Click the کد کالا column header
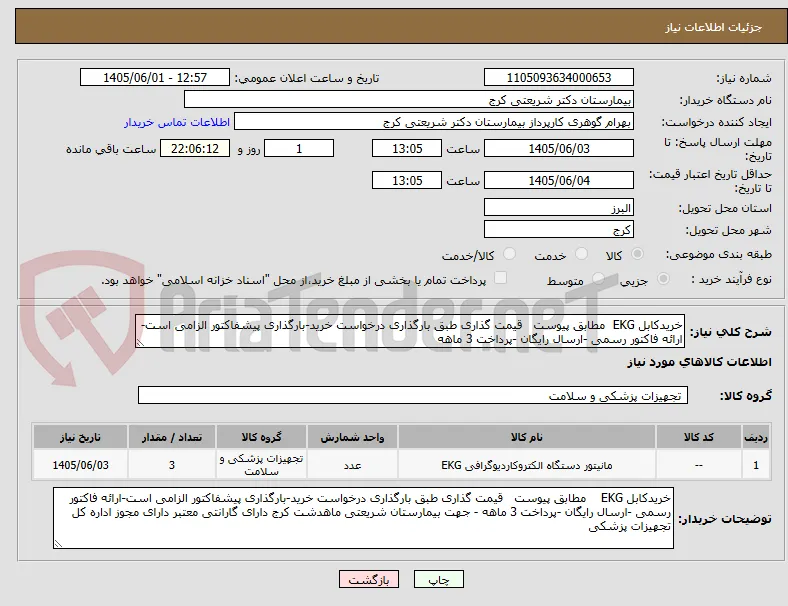 point(699,437)
